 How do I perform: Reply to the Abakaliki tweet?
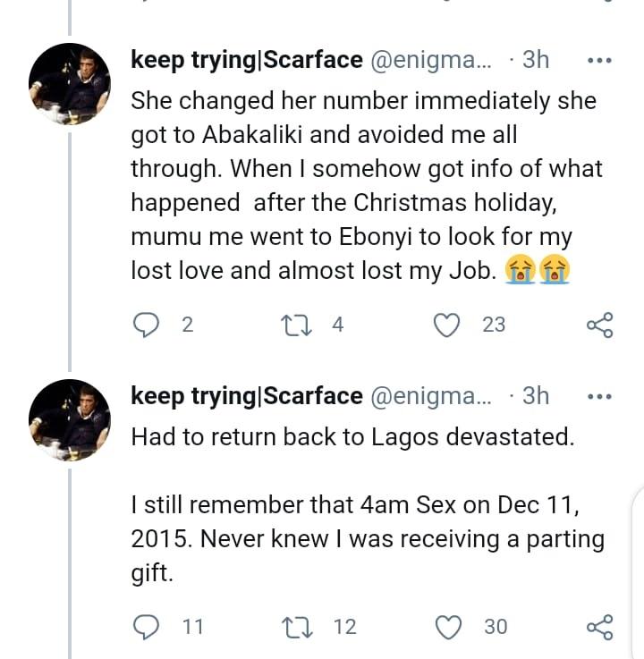(145, 325)
